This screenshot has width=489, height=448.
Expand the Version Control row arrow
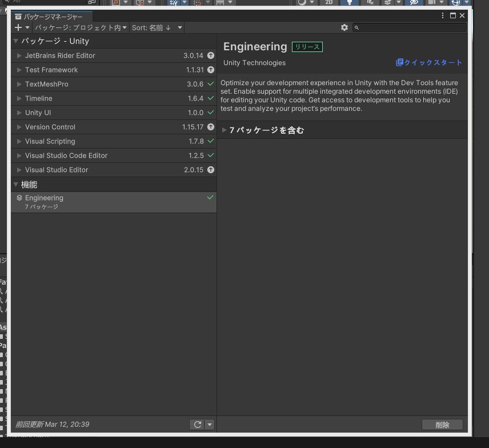(x=19, y=127)
